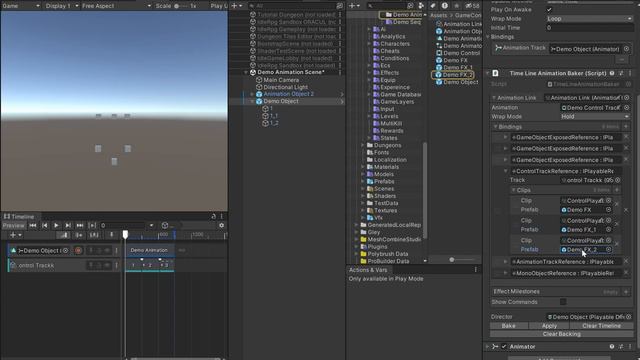Open Timeline add track plus menu
Screen dimensions: 640x360
point(16,235)
